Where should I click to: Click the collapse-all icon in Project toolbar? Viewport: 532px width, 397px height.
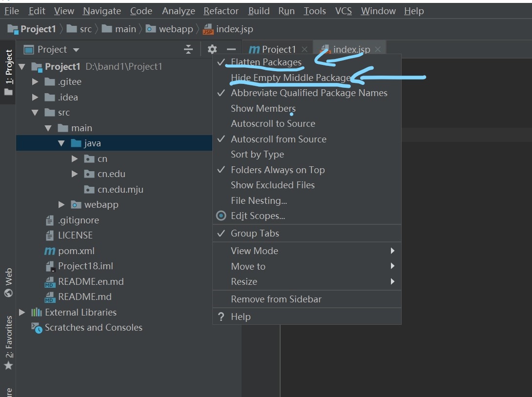(188, 49)
